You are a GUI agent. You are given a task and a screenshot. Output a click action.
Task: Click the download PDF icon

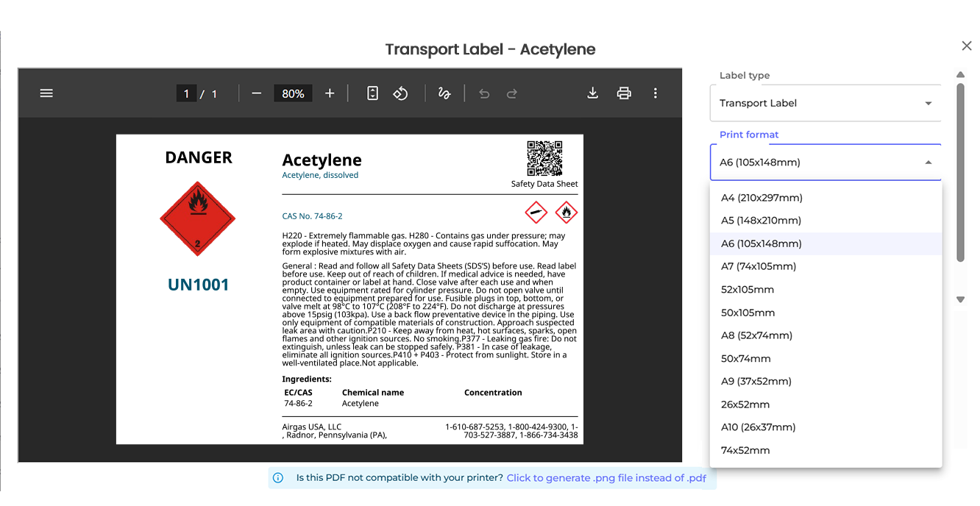click(592, 93)
